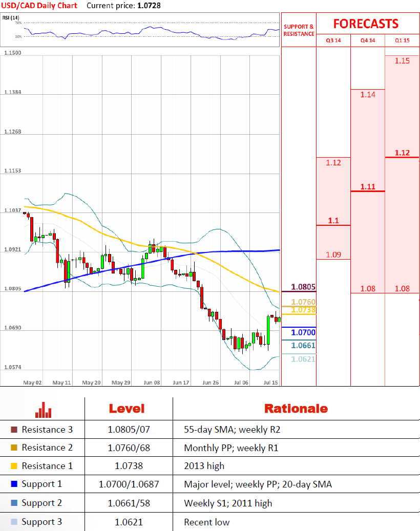Viewport: 420px width, 531px height.
Task: Click the level cell 1.0738 in the table
Action: click(129, 466)
